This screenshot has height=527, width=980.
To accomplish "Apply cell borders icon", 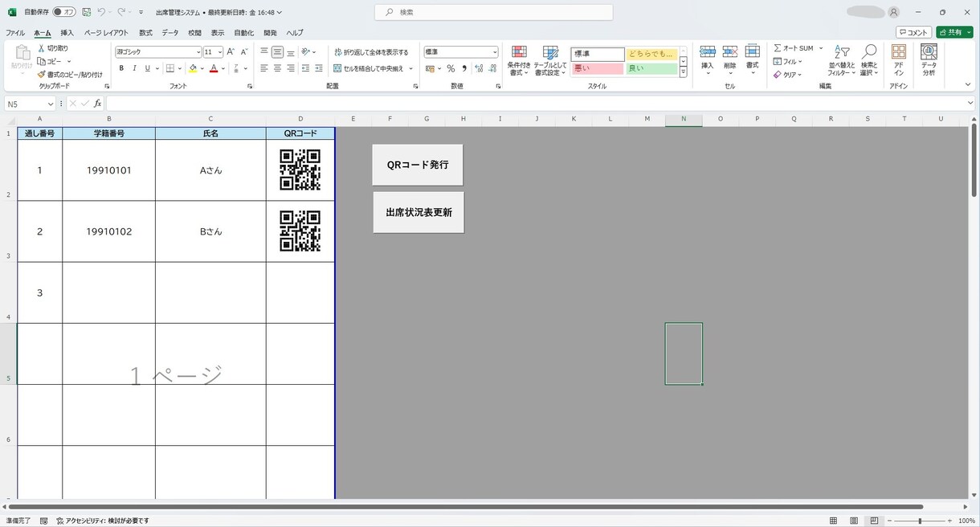I will (x=169, y=68).
